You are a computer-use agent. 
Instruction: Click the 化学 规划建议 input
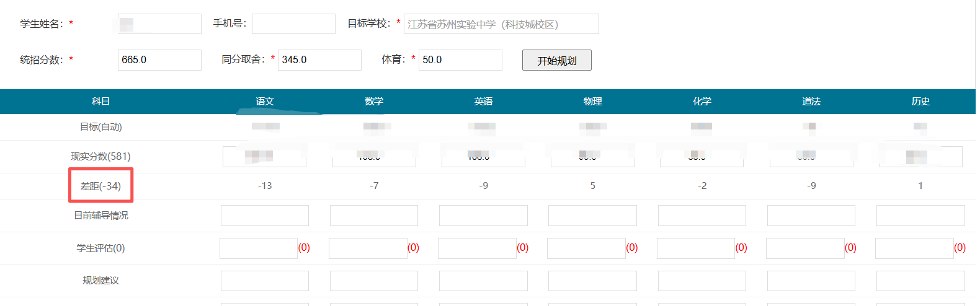point(702,281)
